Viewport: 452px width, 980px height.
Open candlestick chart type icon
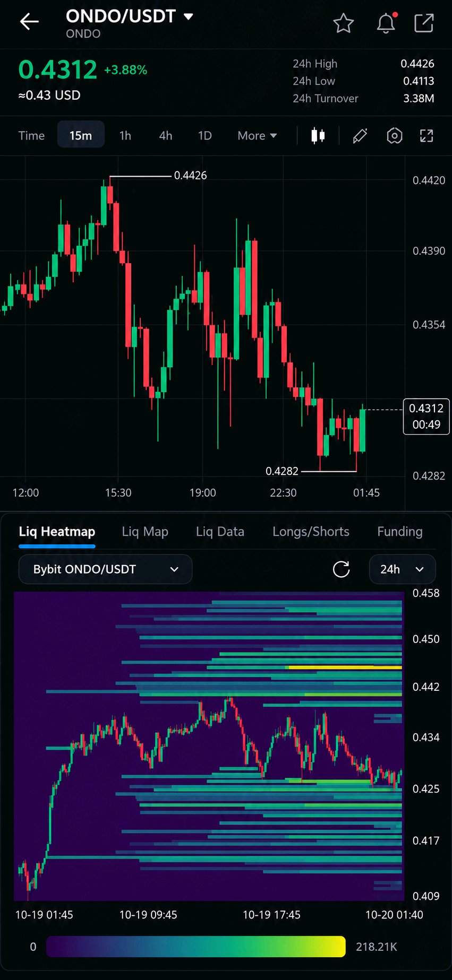pos(318,135)
